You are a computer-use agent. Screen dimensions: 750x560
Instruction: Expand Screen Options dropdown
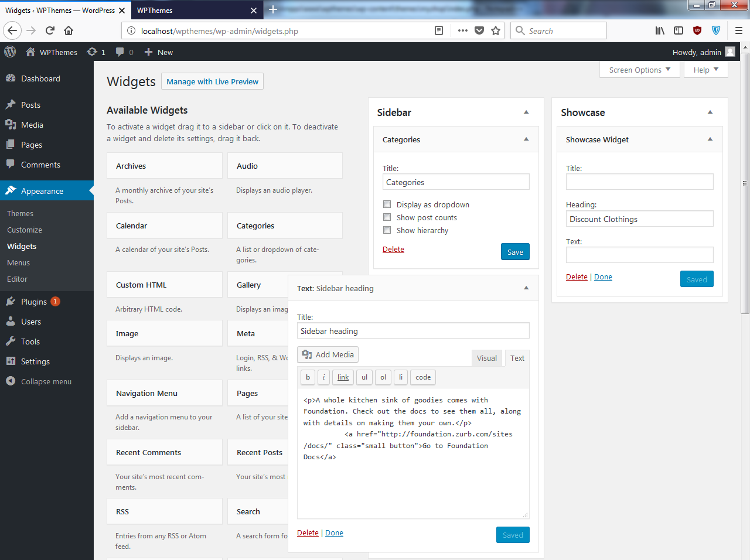pos(640,70)
